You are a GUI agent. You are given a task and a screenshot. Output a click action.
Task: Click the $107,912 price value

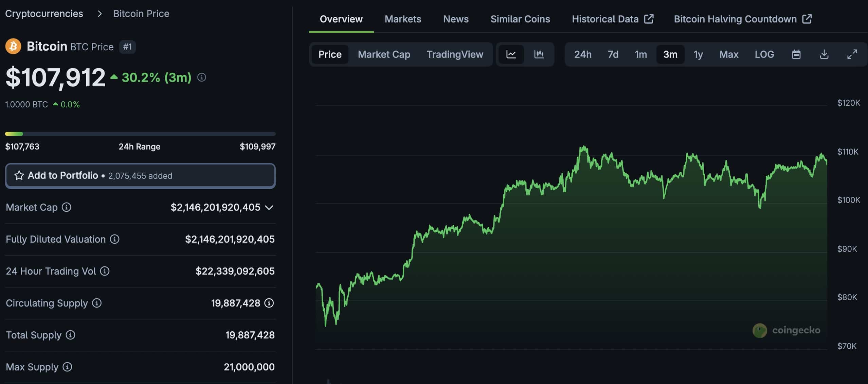click(x=55, y=77)
